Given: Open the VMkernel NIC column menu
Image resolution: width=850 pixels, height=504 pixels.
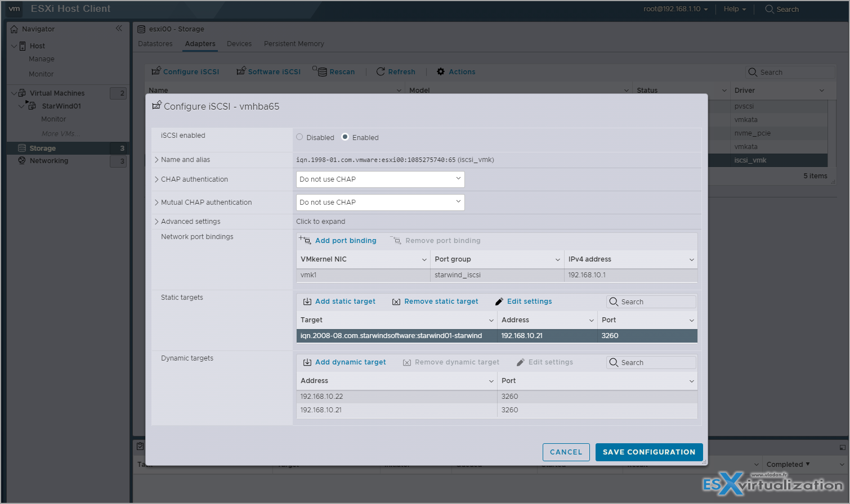Looking at the screenshot, I should coord(424,259).
